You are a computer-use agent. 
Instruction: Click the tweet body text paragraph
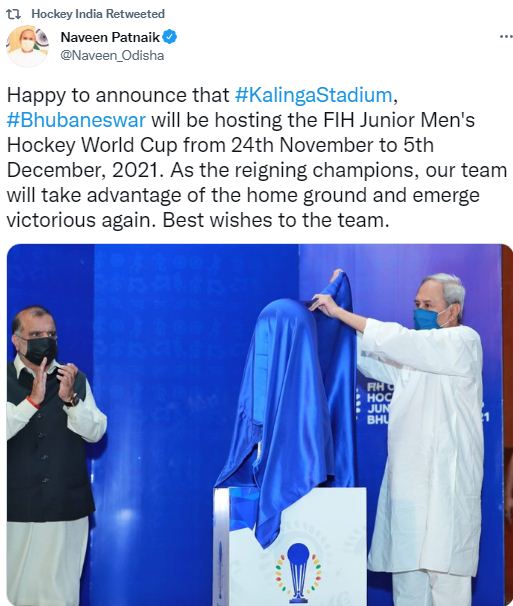tap(257, 158)
